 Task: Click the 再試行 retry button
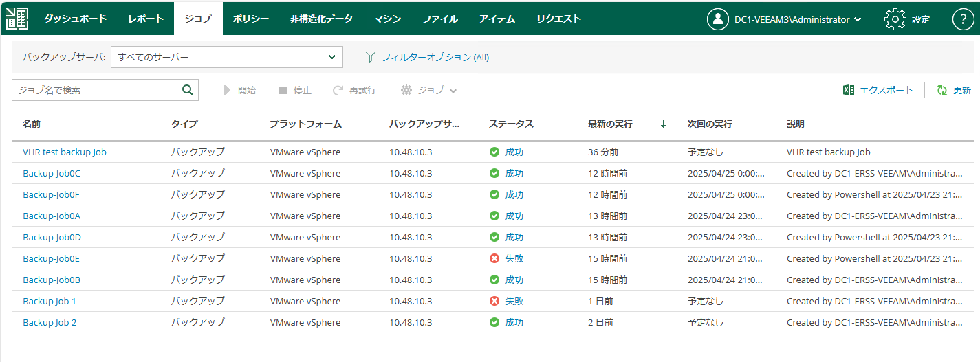pos(354,90)
